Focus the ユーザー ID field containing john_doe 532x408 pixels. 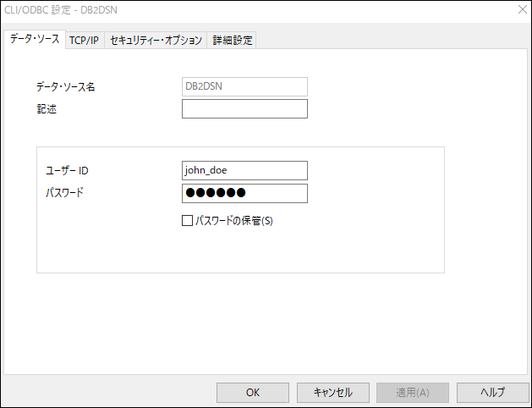(x=244, y=170)
